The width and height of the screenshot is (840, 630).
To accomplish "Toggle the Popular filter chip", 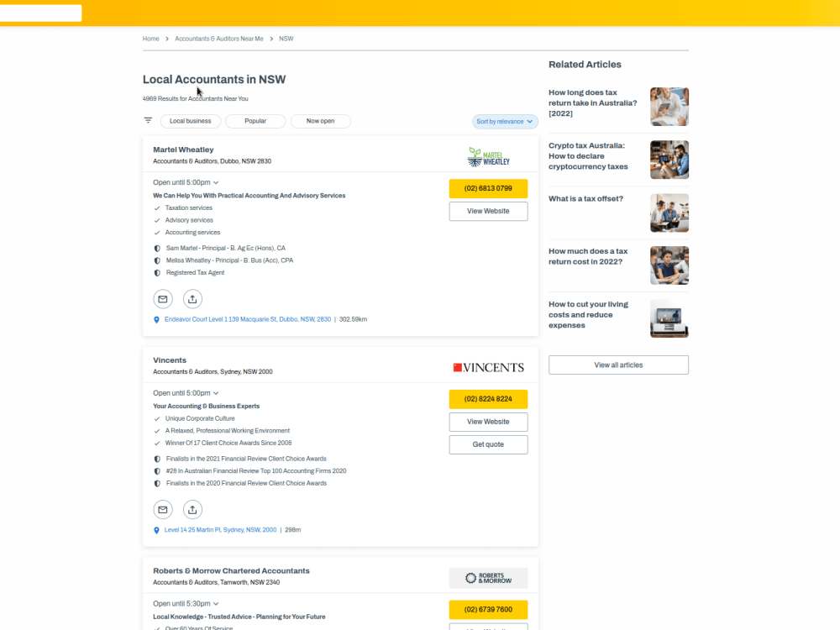I will pyautogui.click(x=255, y=121).
